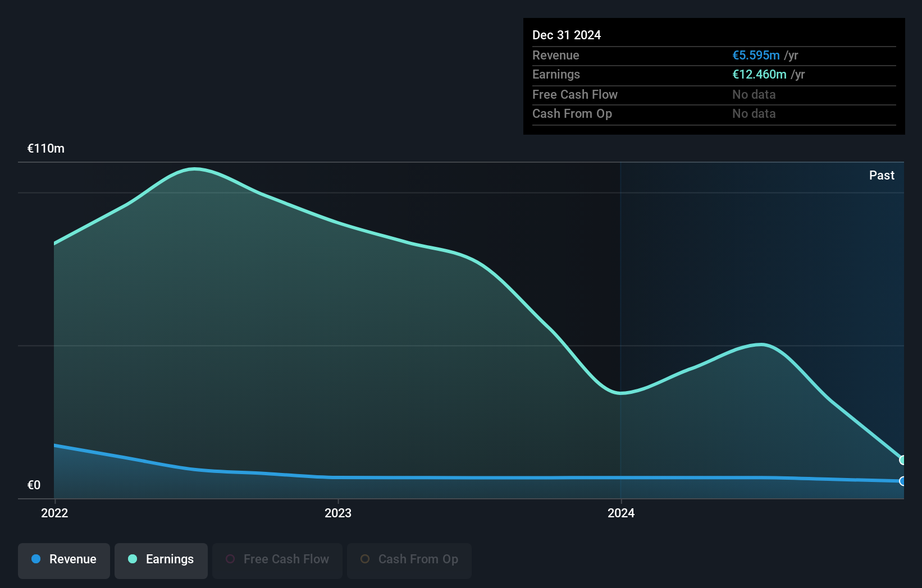This screenshot has height=588, width=922.
Task: Click the teal Earnings legend dot
Action: (133, 559)
